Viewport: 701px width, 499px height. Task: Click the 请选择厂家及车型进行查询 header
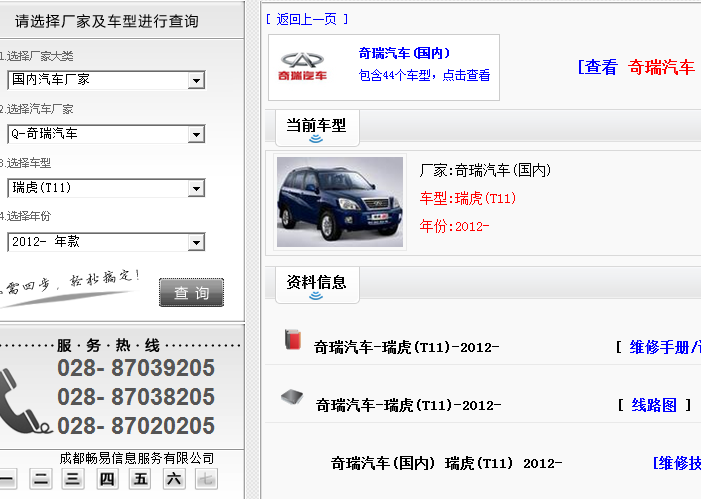107,21
